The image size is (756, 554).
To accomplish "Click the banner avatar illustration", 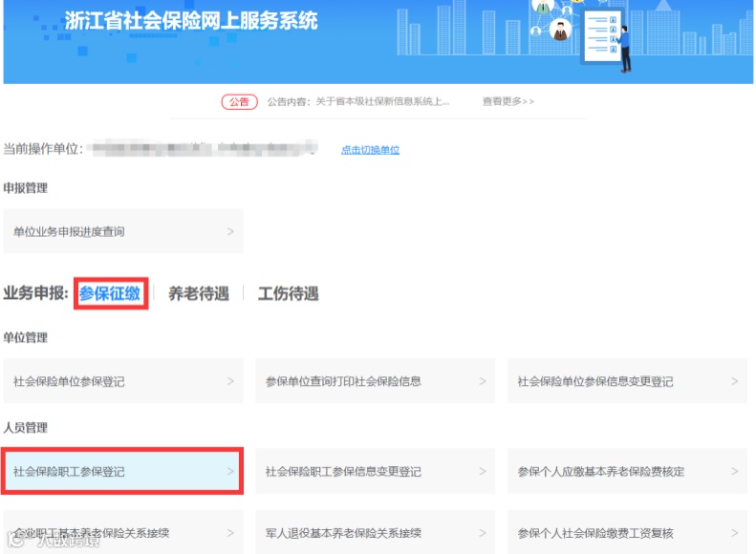I will pyautogui.click(x=560, y=30).
